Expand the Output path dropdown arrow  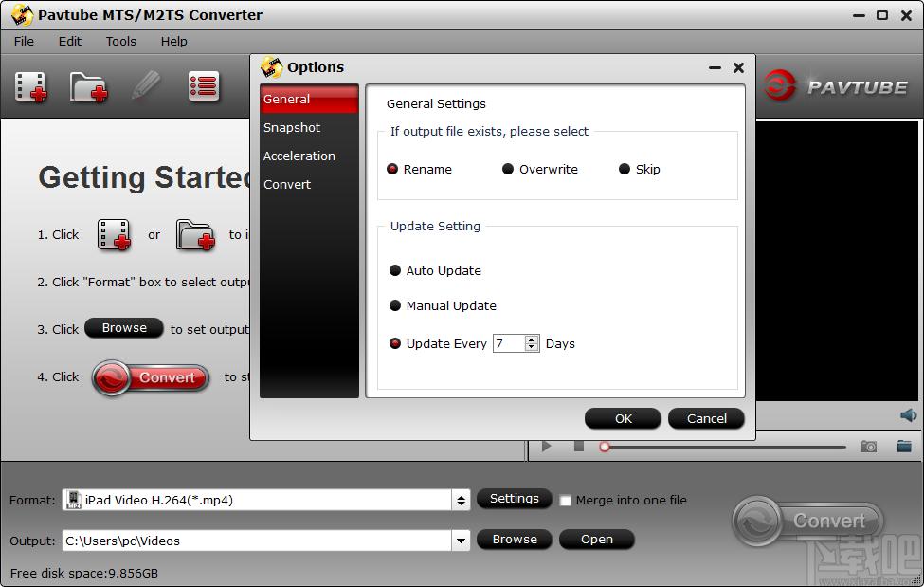tap(461, 541)
